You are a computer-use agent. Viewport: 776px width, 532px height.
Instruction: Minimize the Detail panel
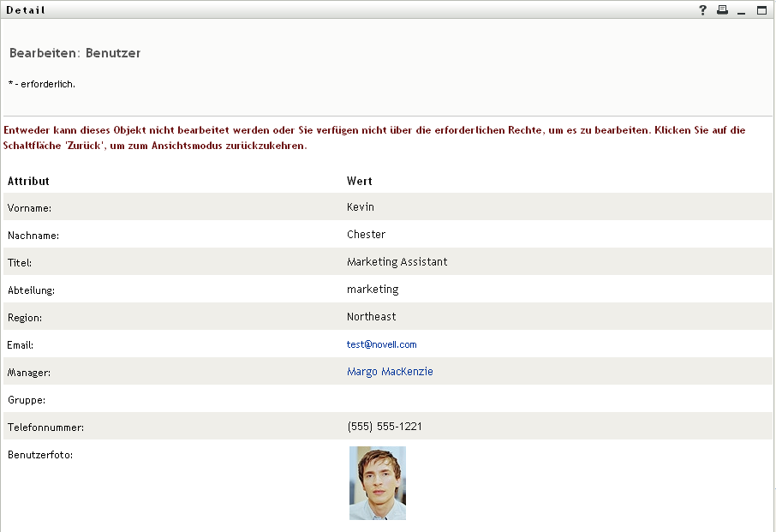(742, 11)
